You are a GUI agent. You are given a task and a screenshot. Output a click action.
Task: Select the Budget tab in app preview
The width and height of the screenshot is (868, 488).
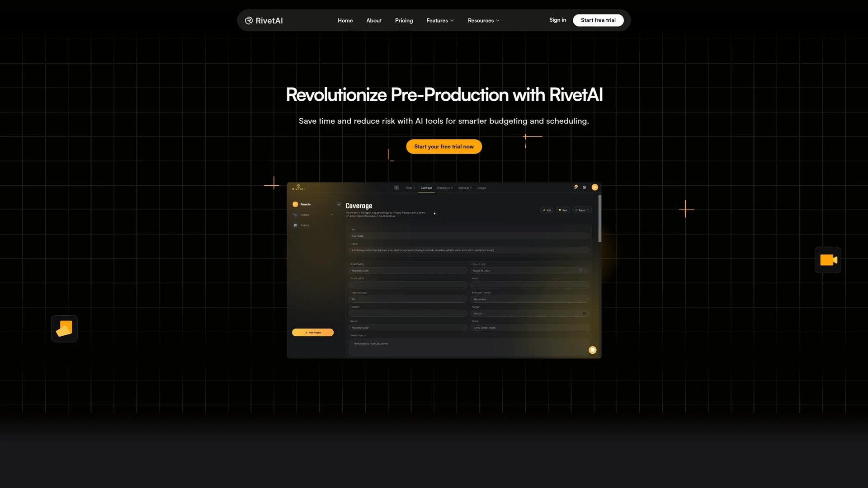click(481, 188)
